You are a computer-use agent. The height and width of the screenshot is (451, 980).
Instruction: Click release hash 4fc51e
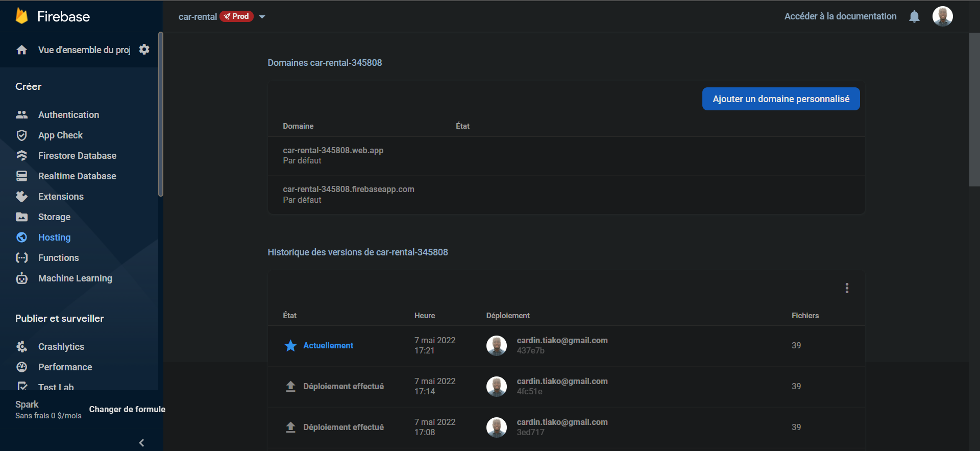tap(529, 392)
